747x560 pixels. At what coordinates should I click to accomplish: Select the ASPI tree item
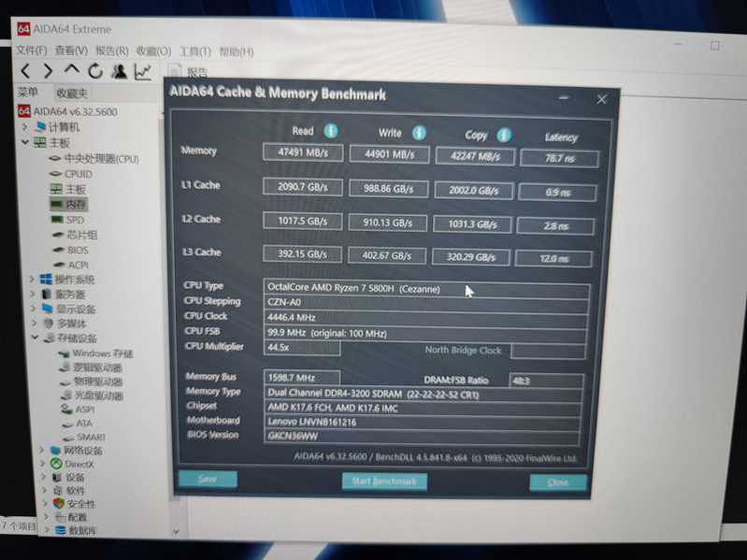[85, 409]
